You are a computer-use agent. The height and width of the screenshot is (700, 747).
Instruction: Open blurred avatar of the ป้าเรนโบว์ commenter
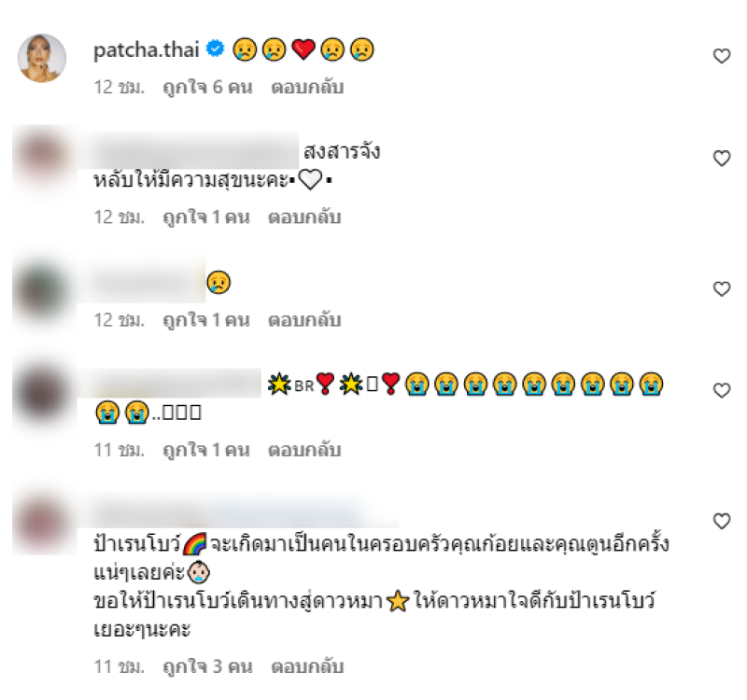tap(43, 523)
